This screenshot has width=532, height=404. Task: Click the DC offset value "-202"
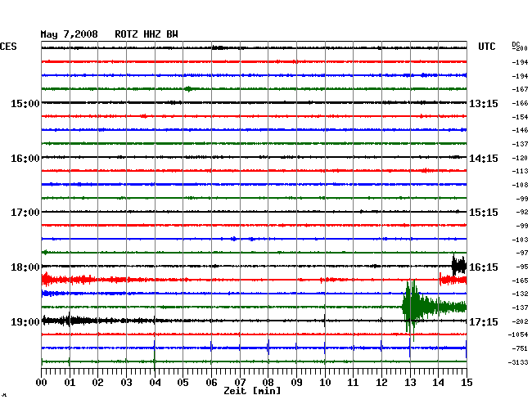pos(520,321)
